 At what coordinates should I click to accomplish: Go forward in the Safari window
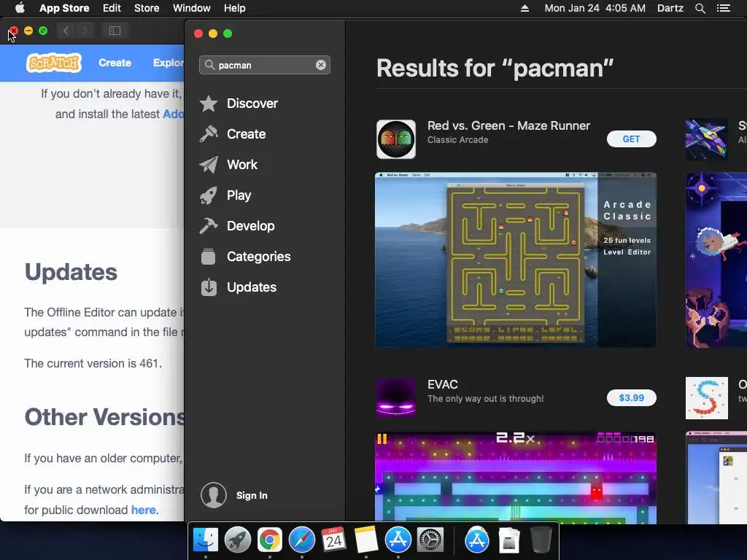tap(85, 31)
